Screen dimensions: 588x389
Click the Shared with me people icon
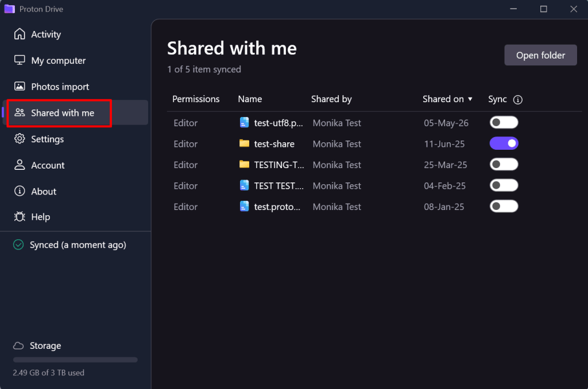[x=20, y=112]
